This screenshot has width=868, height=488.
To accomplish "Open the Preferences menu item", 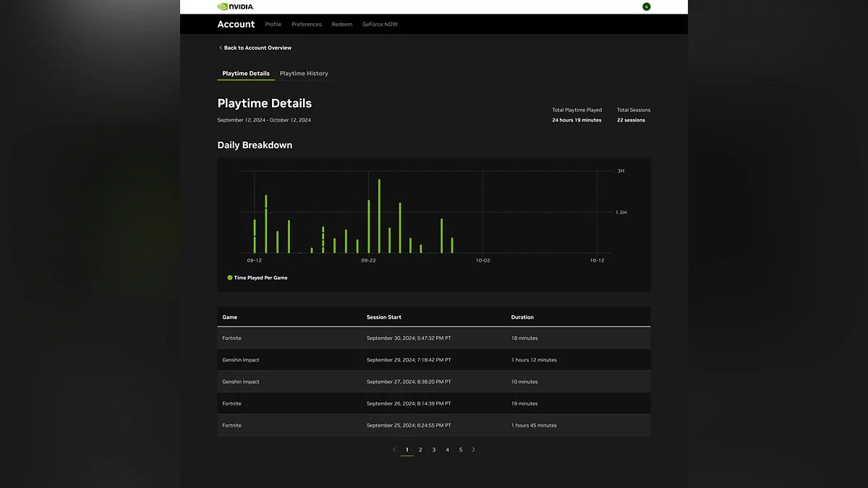I will pos(307,25).
